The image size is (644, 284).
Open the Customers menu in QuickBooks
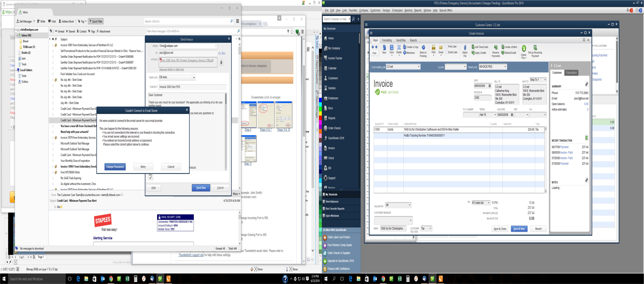coord(375,10)
